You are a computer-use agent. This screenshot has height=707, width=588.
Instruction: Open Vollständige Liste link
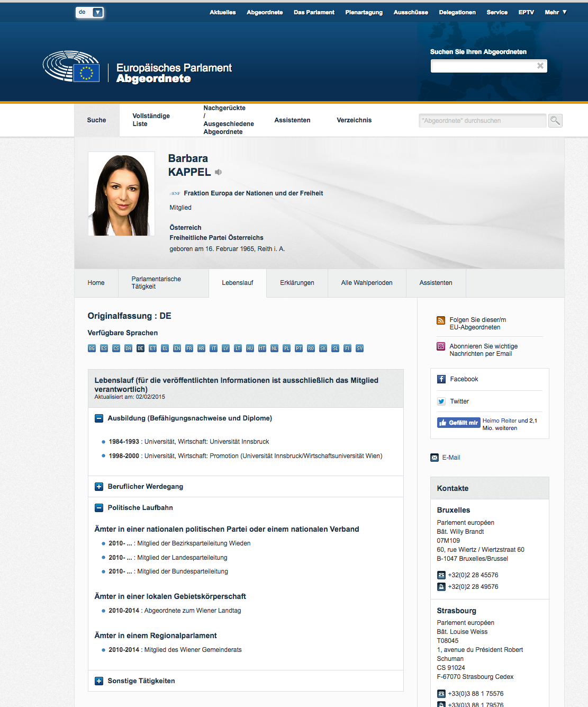click(151, 120)
